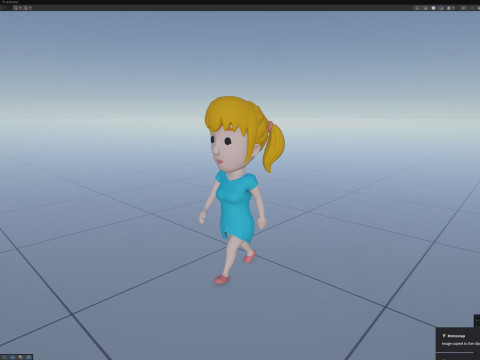Click the Monosnap image-copied notification
Viewport: 480px width, 360px height.
tap(458, 340)
